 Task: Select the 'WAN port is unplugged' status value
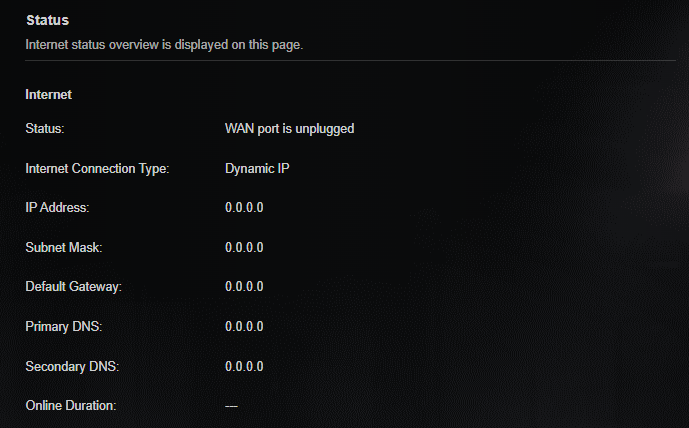(x=290, y=129)
